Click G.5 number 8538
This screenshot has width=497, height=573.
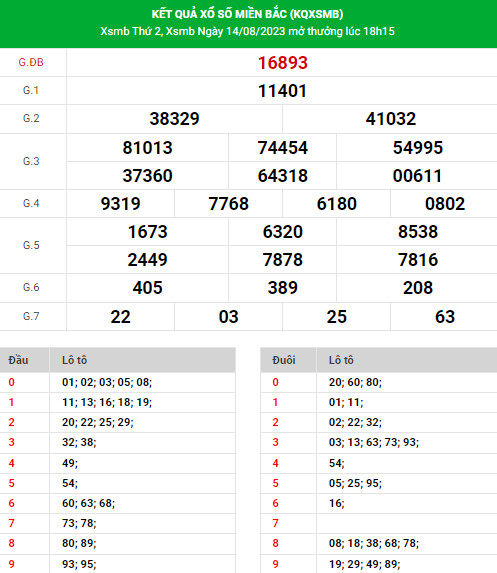(x=418, y=232)
